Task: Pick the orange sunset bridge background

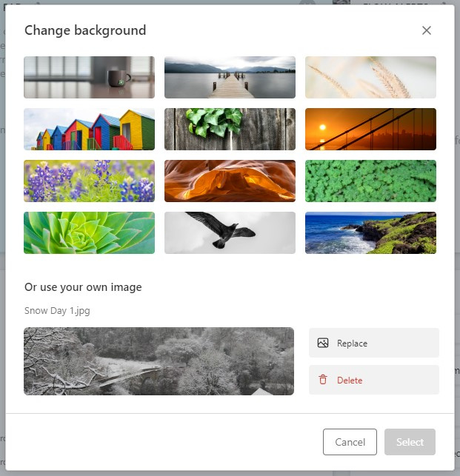Action: (370, 129)
